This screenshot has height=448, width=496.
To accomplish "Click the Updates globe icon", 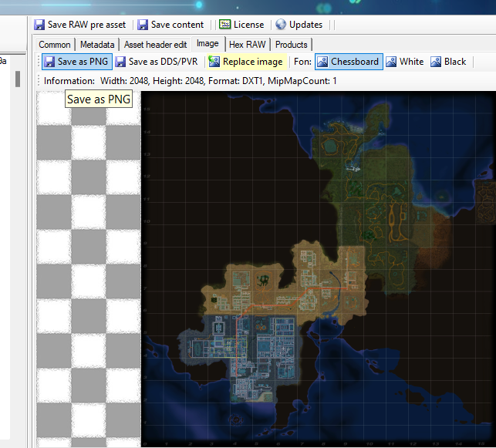I will point(281,25).
